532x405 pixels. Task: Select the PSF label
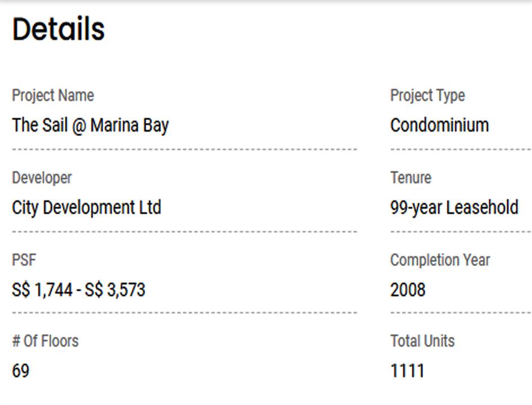click(x=24, y=260)
